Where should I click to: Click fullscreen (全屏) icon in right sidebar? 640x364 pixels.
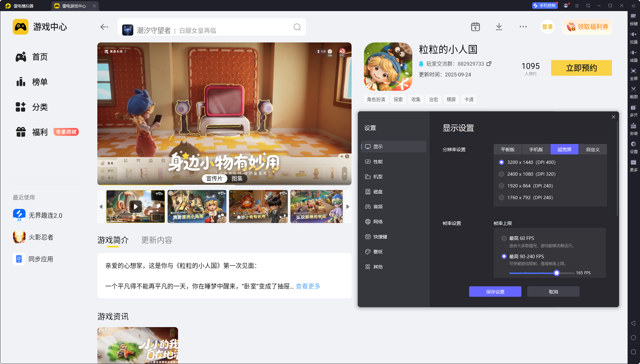[x=633, y=71]
